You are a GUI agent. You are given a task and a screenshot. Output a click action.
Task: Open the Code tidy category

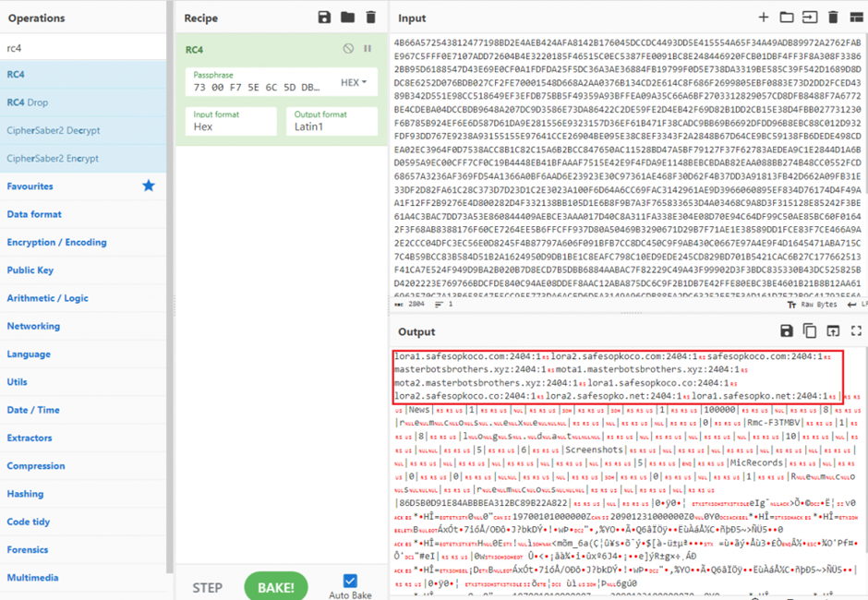click(83, 522)
